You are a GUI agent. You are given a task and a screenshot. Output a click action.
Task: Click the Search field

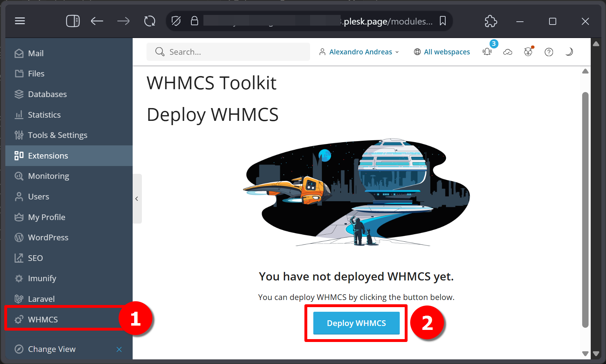(x=228, y=52)
